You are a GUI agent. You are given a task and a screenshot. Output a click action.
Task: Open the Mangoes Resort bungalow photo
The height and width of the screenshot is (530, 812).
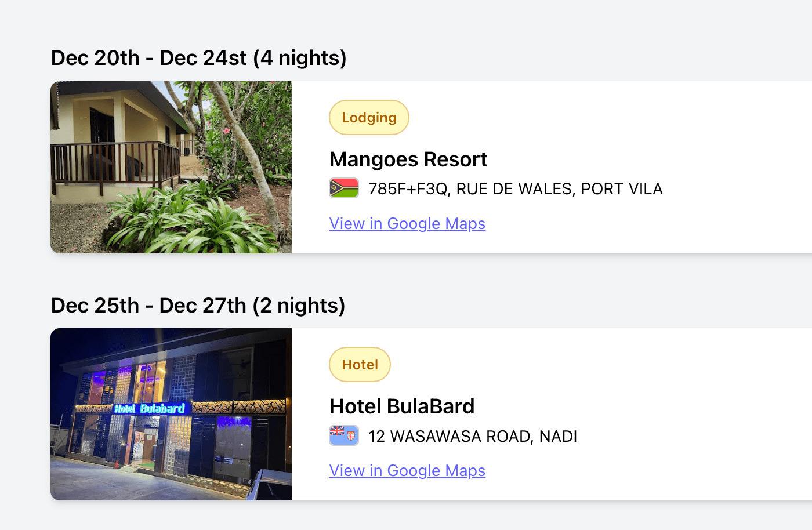coord(171,167)
